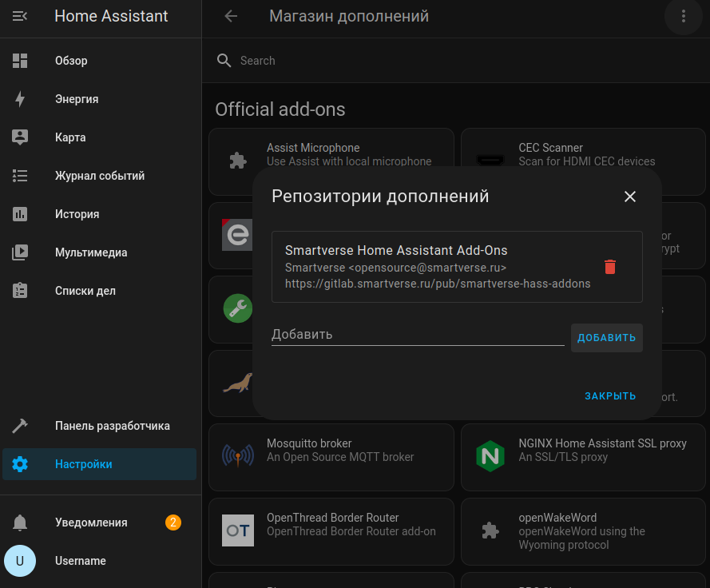
Task: Close the add-on repositories dialog
Action: click(x=630, y=197)
